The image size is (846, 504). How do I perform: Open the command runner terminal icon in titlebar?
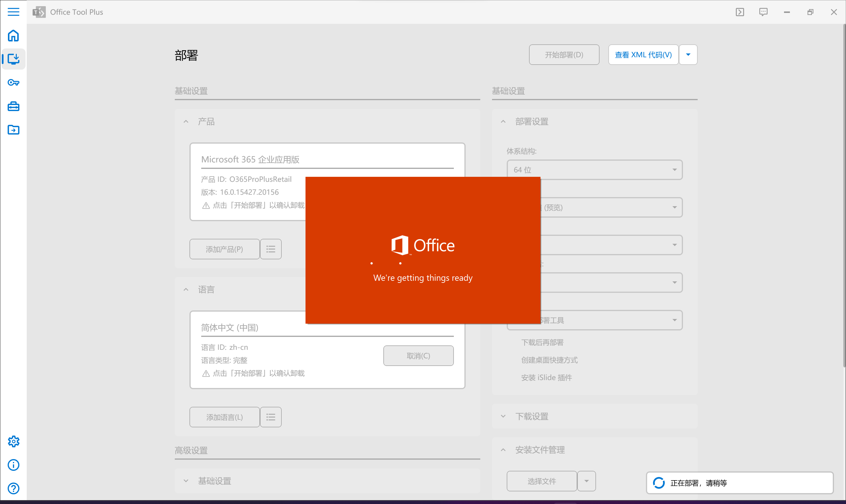740,12
